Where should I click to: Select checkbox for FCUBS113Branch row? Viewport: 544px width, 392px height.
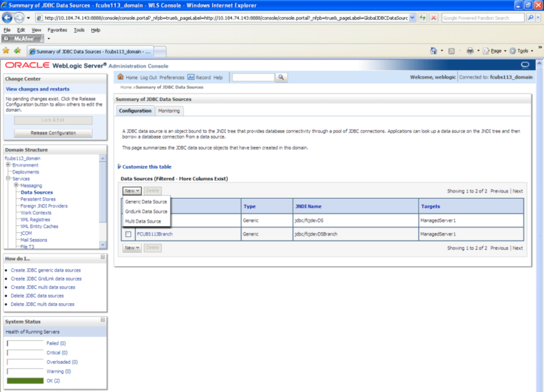point(128,234)
